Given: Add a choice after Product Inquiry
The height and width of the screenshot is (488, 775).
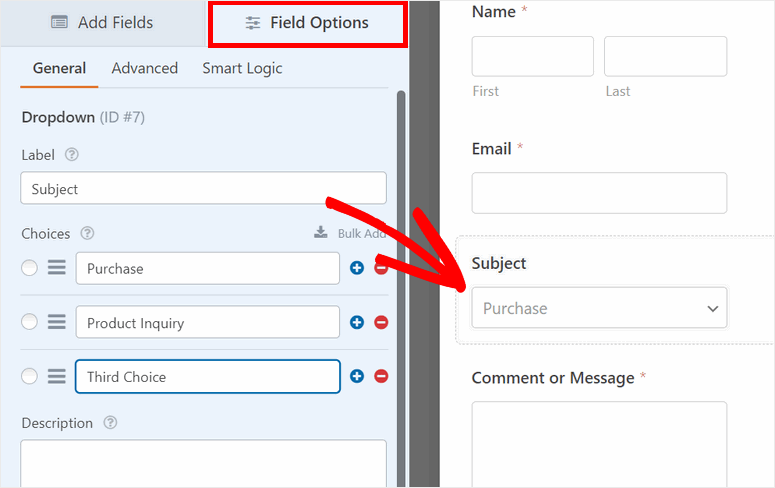Looking at the screenshot, I should click(x=357, y=322).
